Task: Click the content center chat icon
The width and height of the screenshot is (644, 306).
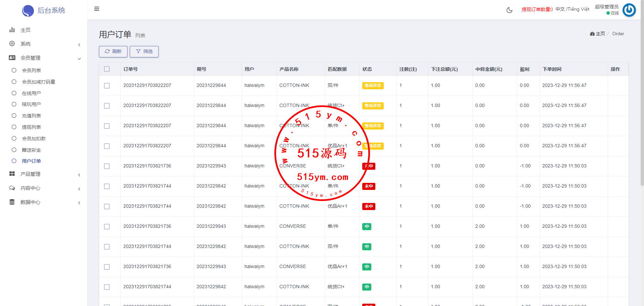Action: (12, 188)
